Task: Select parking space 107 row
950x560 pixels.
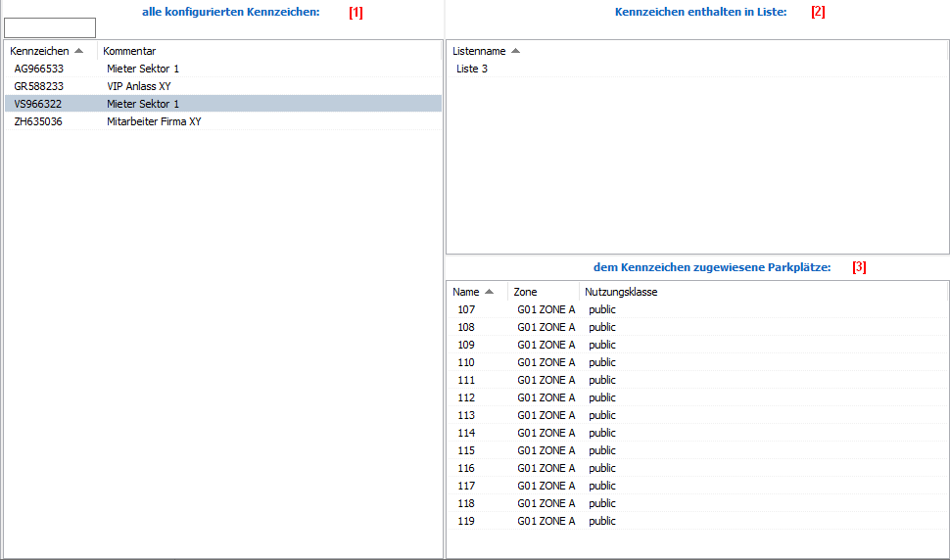Action: tap(466, 309)
